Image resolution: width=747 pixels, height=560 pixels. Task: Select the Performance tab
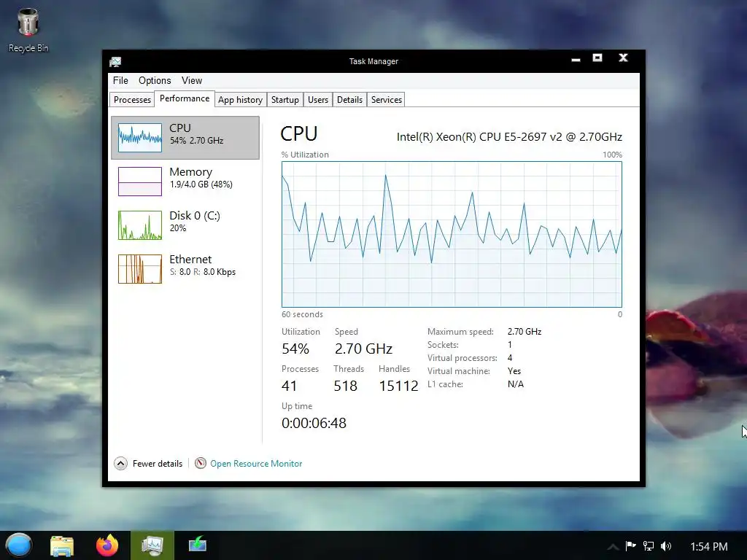(185, 98)
